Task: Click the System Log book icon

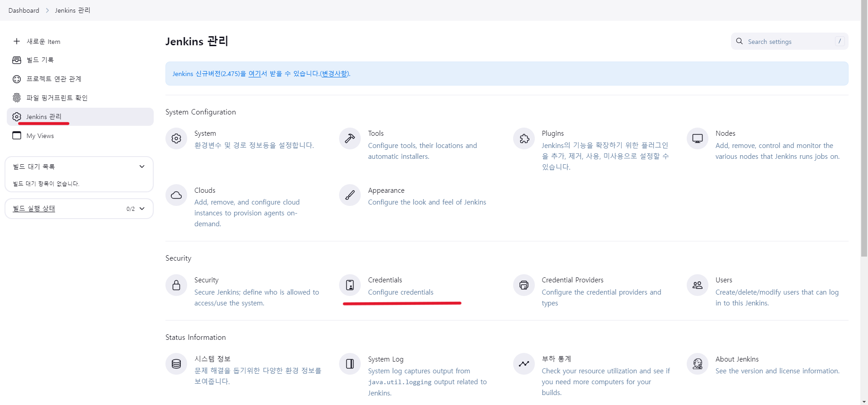Action: tap(350, 364)
